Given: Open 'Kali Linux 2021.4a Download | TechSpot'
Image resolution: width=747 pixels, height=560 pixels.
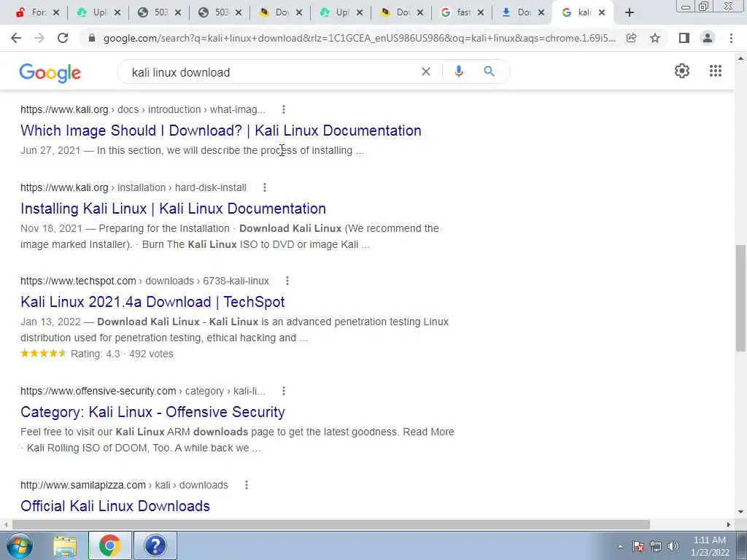Looking at the screenshot, I should point(152,302).
